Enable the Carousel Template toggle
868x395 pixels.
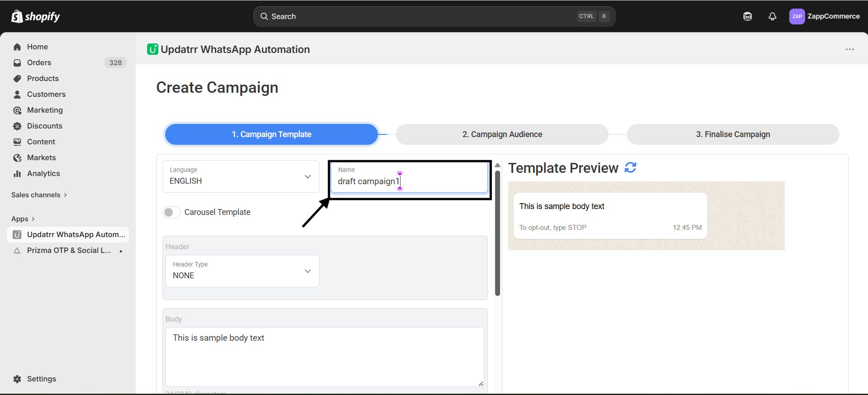[x=172, y=212]
